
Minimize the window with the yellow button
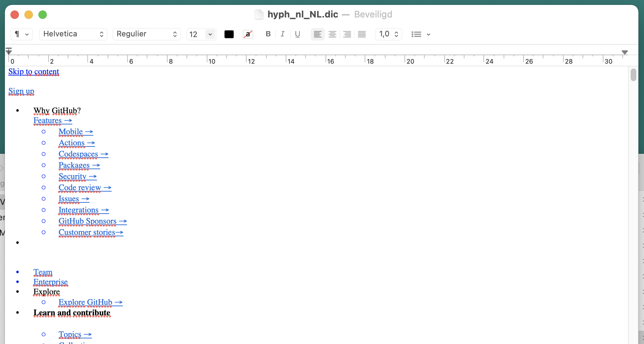29,15
